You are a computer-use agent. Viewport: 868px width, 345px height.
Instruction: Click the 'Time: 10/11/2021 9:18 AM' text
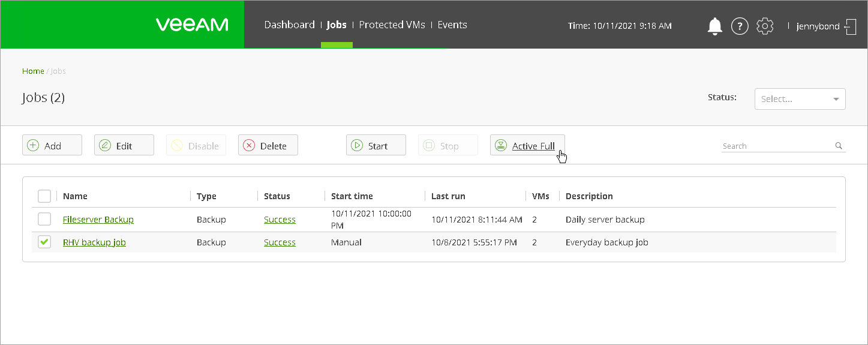(620, 26)
